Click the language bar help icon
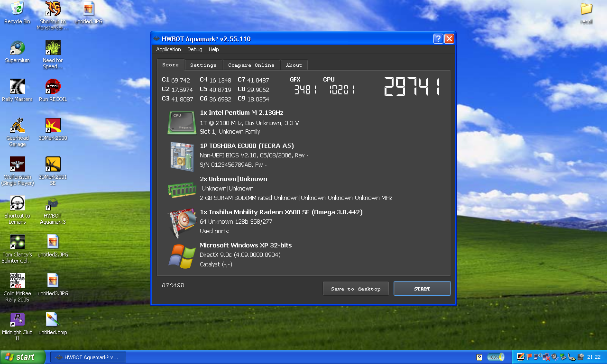Viewport: 607px width, 364px height. pos(479,357)
